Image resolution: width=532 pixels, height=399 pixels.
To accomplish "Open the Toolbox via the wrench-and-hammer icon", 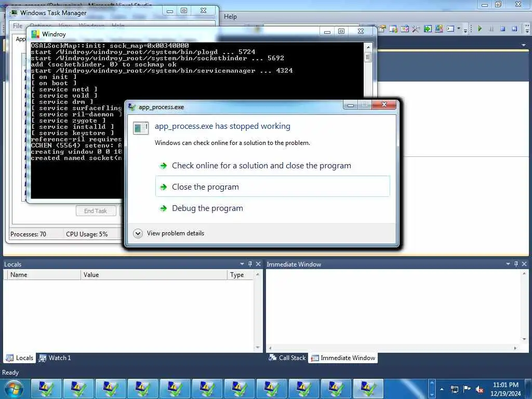I will tap(416, 29).
